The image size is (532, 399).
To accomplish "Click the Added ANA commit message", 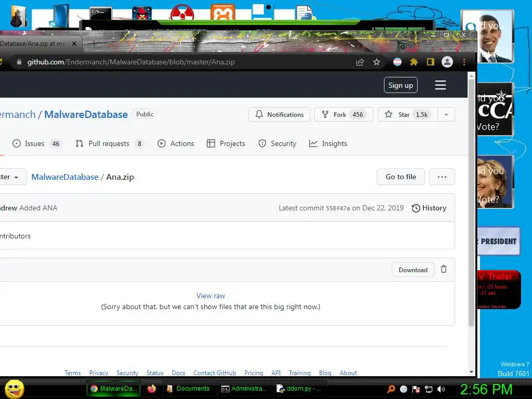I will click(x=38, y=208).
